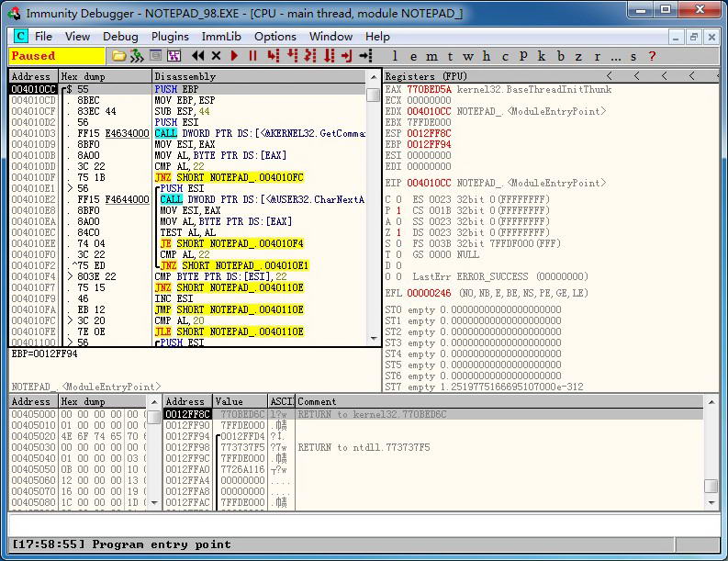Run the program with play icon
The height and width of the screenshot is (561, 728).
point(234,56)
